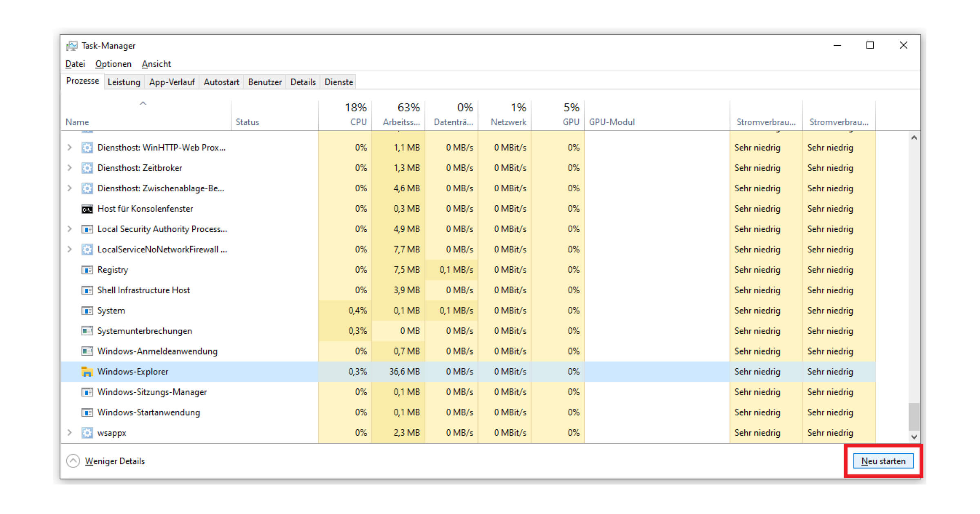
Task: Expand the wsappx process entry
Action: [69, 432]
